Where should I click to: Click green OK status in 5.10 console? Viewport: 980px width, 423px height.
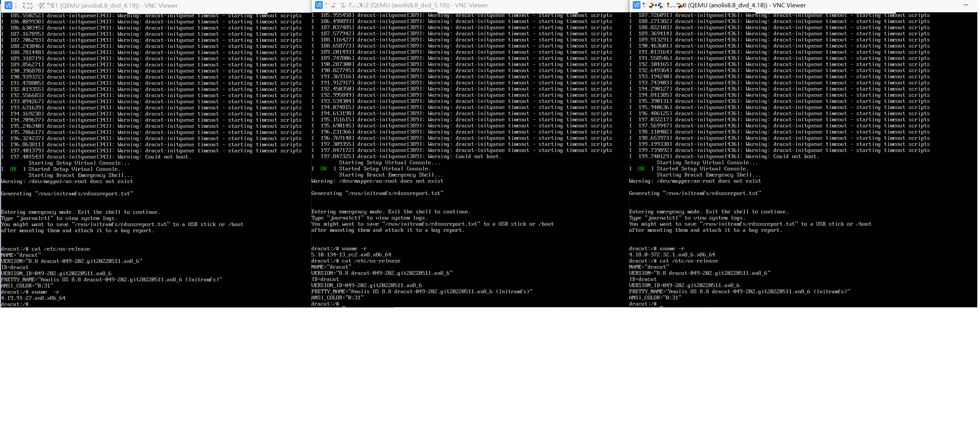324,169
